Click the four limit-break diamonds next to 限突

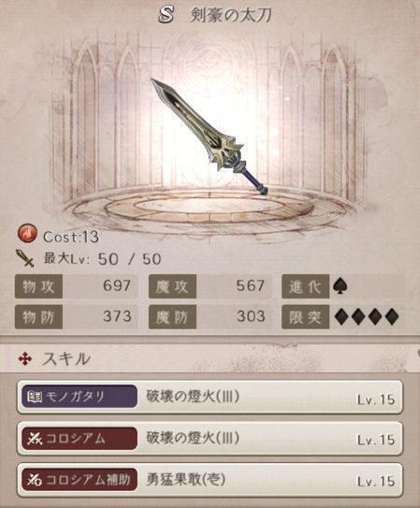click(367, 316)
